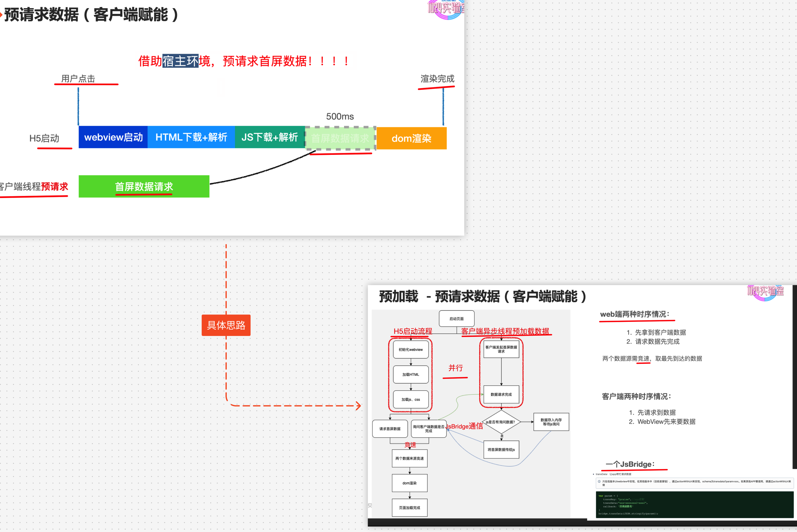Click the line '两个数据源需竞速, 取最先到达的数据'

(x=652, y=358)
